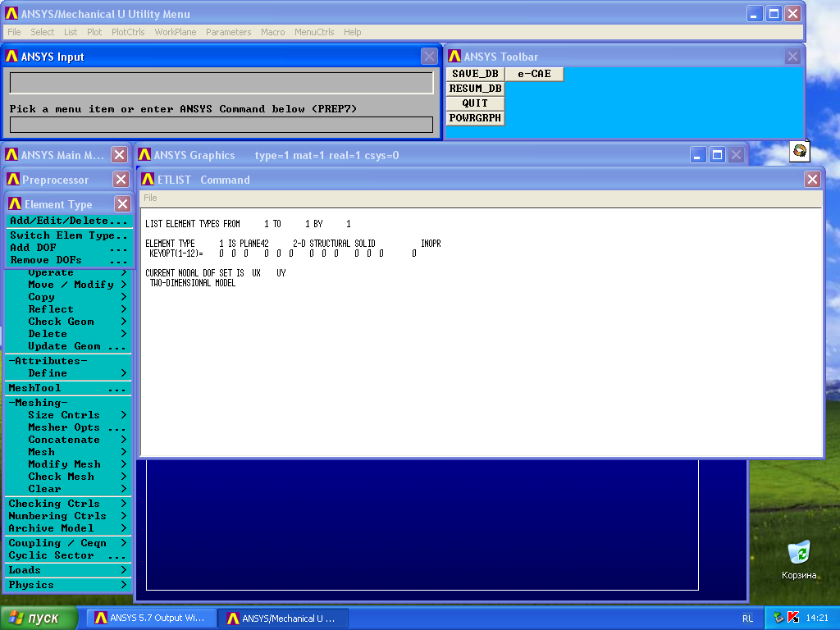Click the QUIT toolbar button
Screen dimensions: 840x630
(475, 103)
